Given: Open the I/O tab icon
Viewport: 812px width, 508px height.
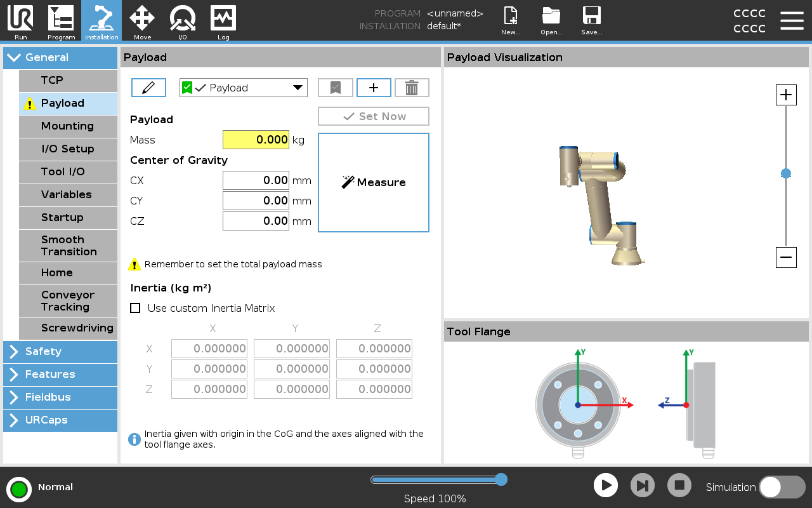Looking at the screenshot, I should [182, 21].
